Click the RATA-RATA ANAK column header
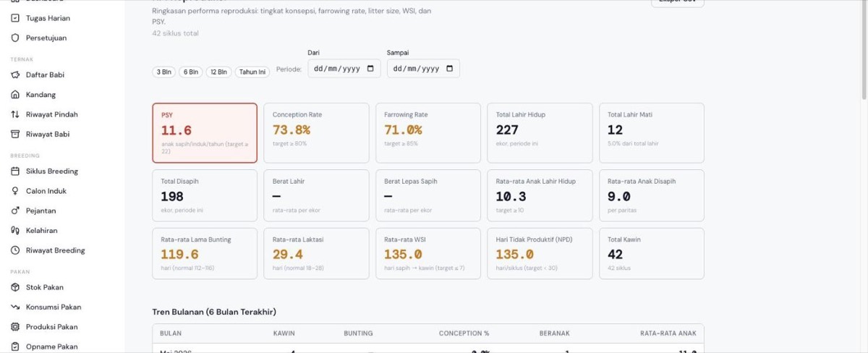The image size is (868, 353). click(668, 333)
